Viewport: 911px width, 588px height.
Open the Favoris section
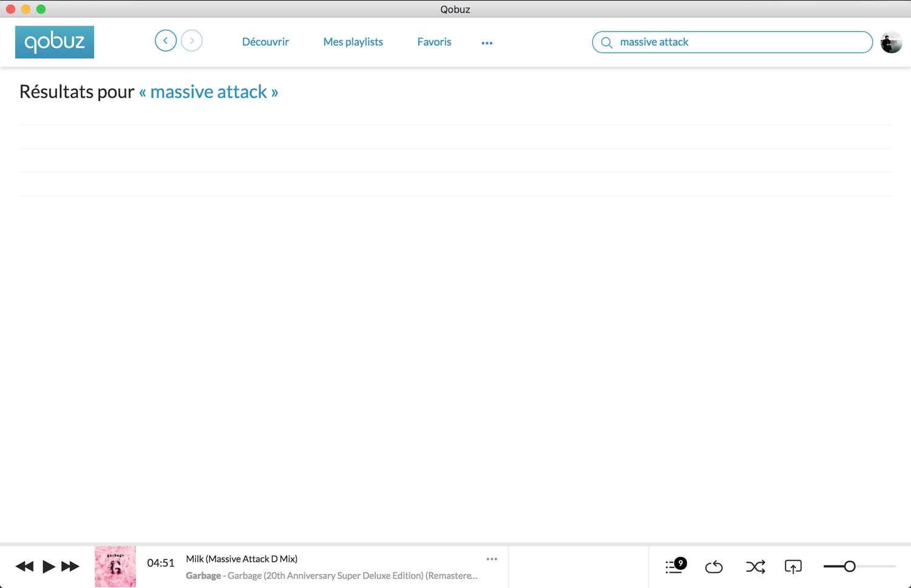(434, 42)
